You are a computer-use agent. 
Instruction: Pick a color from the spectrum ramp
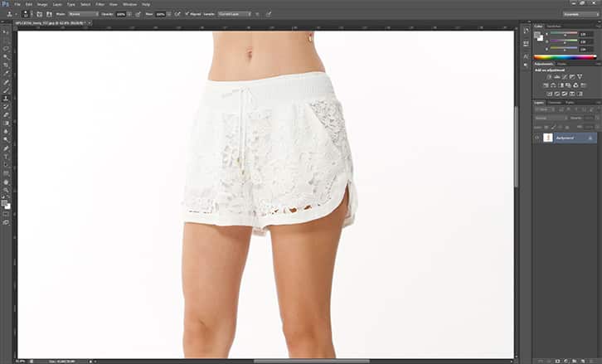click(565, 57)
